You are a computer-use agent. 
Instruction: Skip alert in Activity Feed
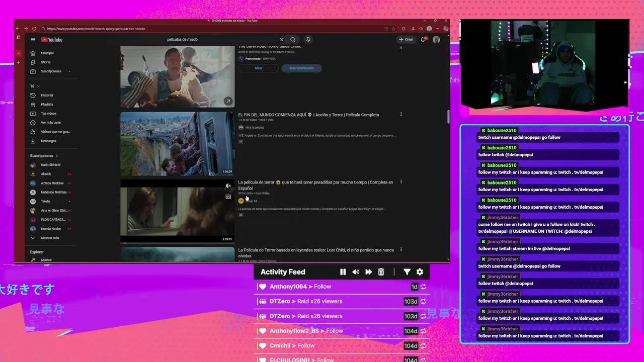point(368,272)
